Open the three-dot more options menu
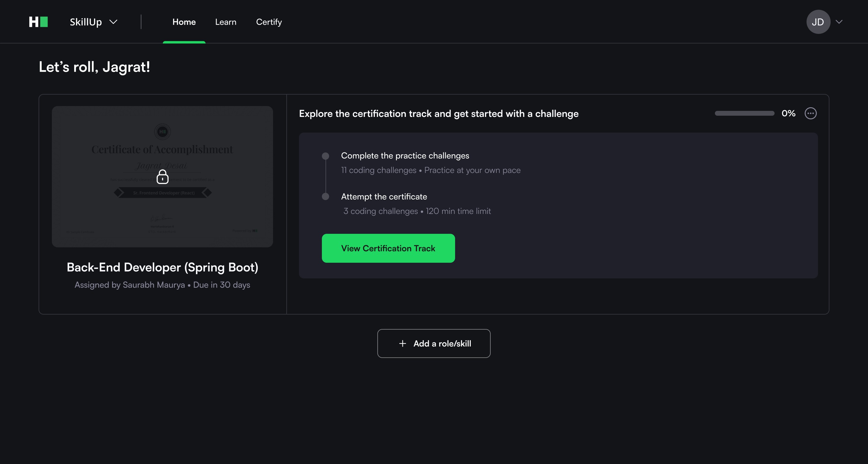The width and height of the screenshot is (868, 464). (810, 114)
